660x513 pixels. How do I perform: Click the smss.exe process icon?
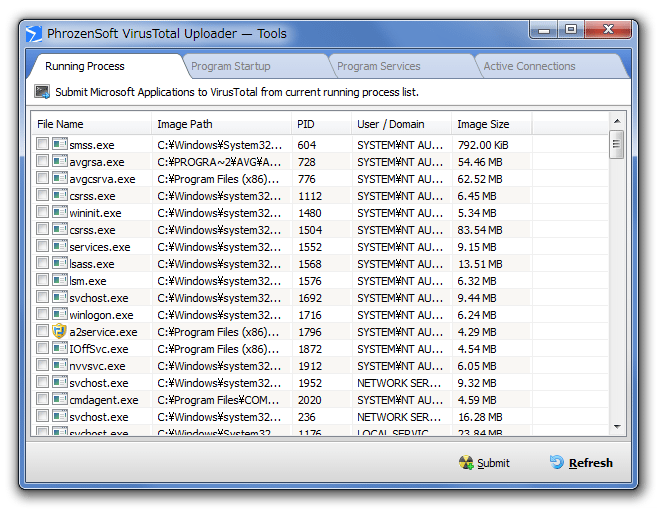coord(60,144)
